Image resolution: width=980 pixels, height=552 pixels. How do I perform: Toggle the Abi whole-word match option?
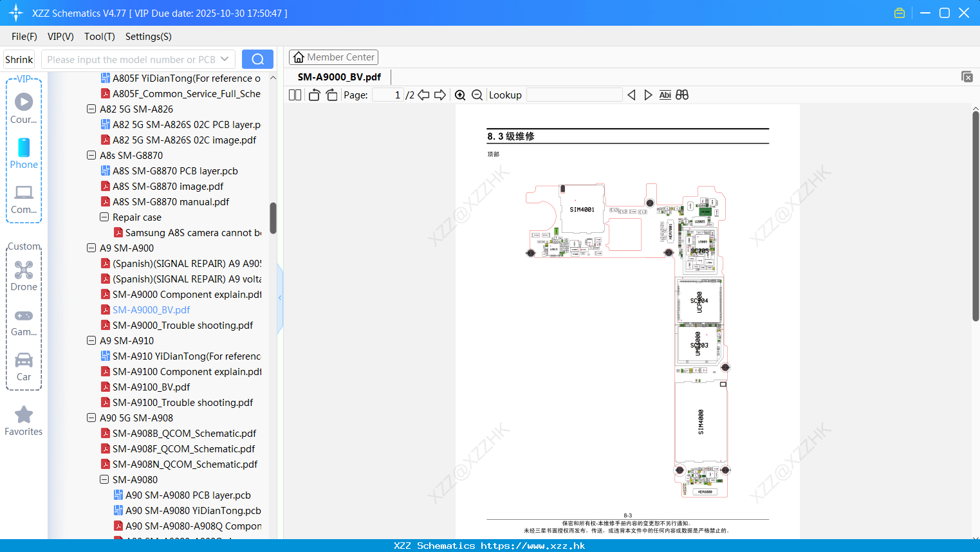click(665, 95)
